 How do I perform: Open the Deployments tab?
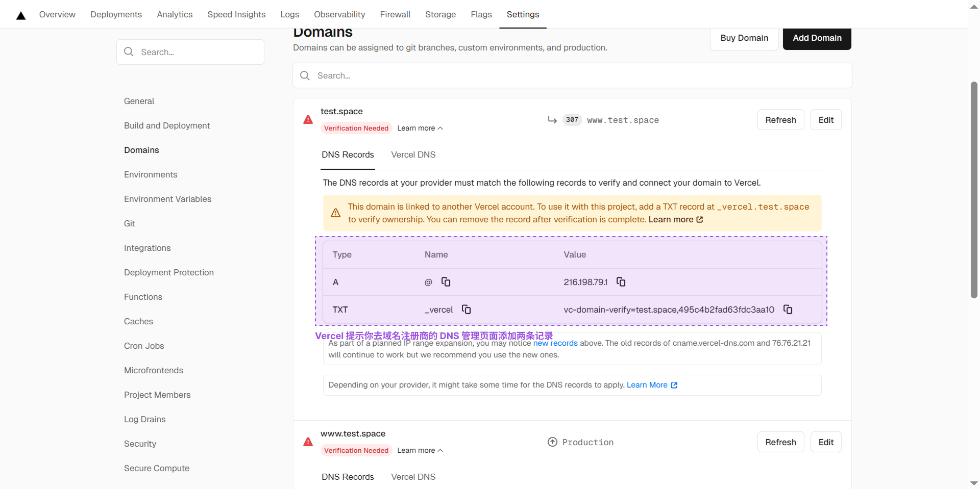[116, 14]
